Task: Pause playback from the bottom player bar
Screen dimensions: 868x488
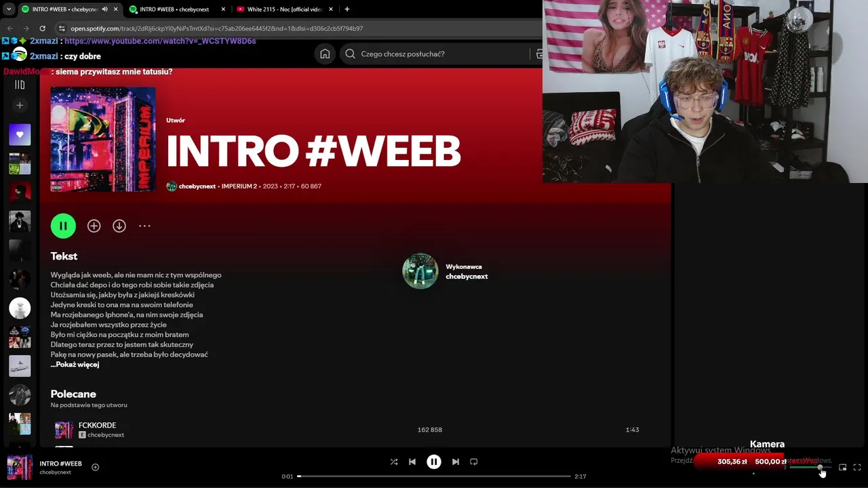Action: 434,462
